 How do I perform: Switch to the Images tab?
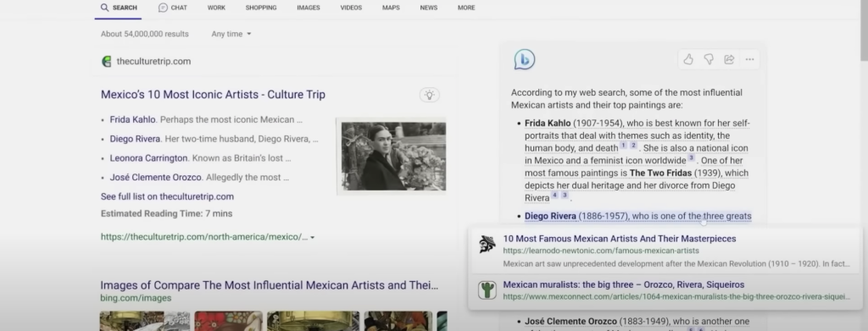point(309,8)
